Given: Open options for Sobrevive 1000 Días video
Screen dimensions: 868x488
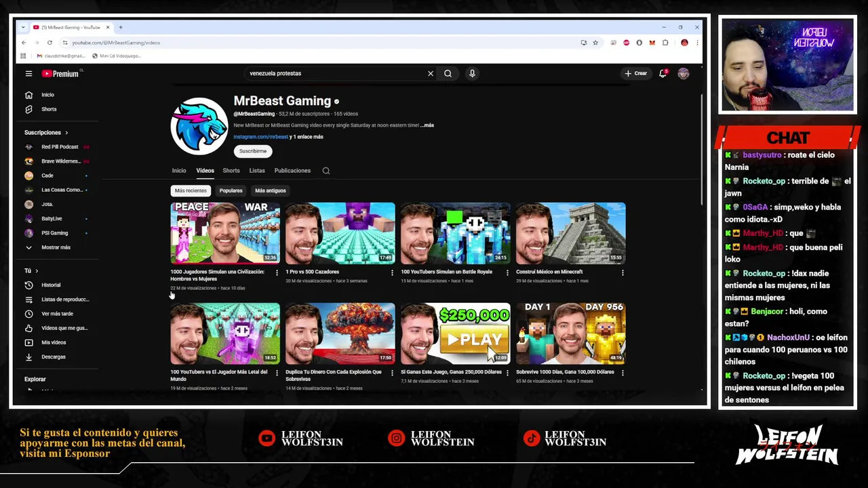Looking at the screenshot, I should (623, 372).
